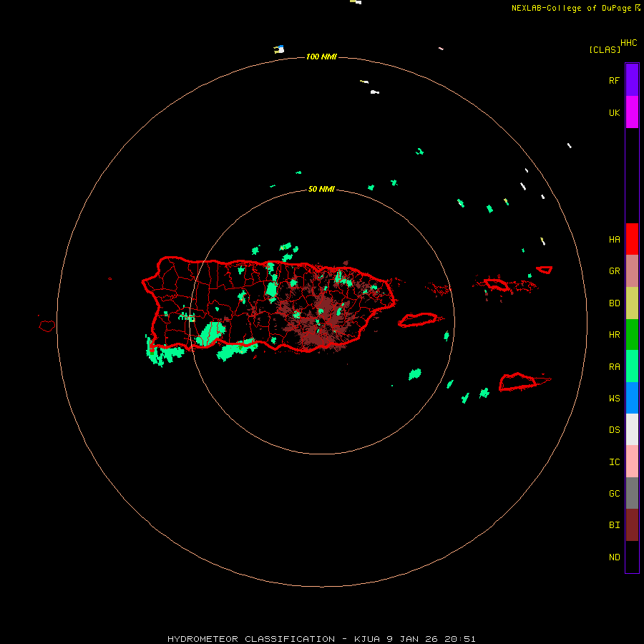Click the GC legend label
This screenshot has height=644, width=644.
[614, 494]
